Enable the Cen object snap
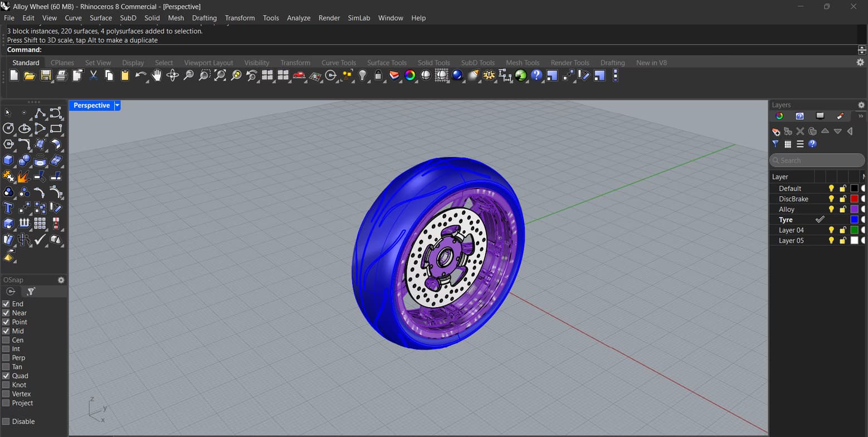This screenshot has width=868, height=437. click(x=6, y=340)
